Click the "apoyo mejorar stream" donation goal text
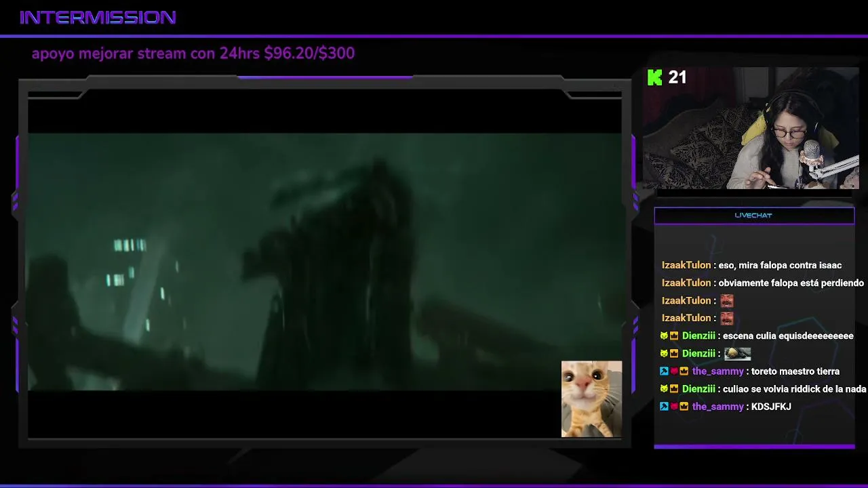Screen dimensions: 868x488 tap(193, 53)
